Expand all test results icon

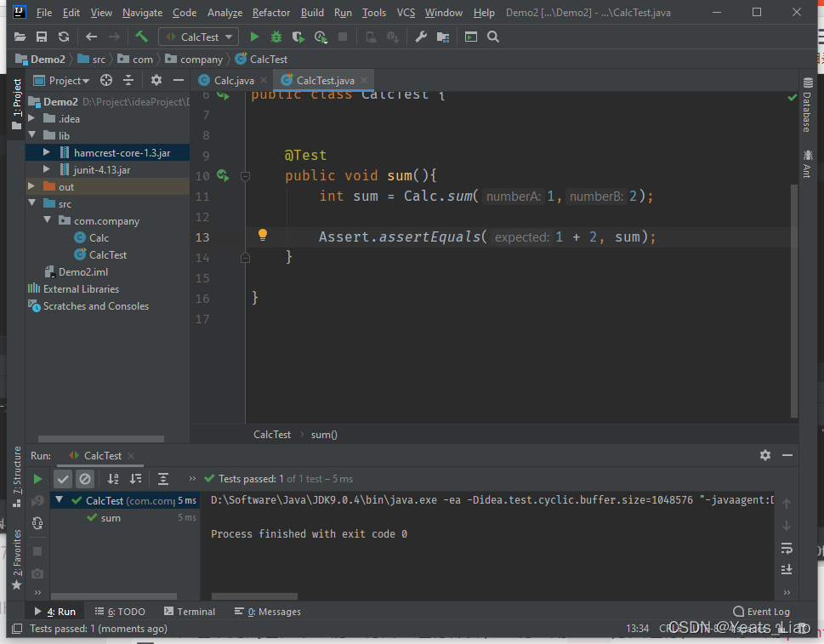click(x=163, y=479)
